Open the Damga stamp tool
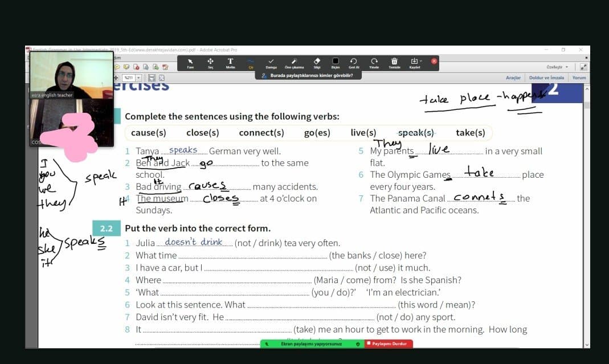 tap(271, 63)
